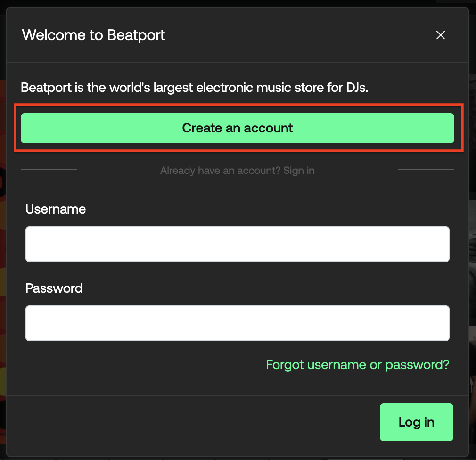The width and height of the screenshot is (476, 460).
Task: Click the Beatport store description text
Action: [194, 87]
